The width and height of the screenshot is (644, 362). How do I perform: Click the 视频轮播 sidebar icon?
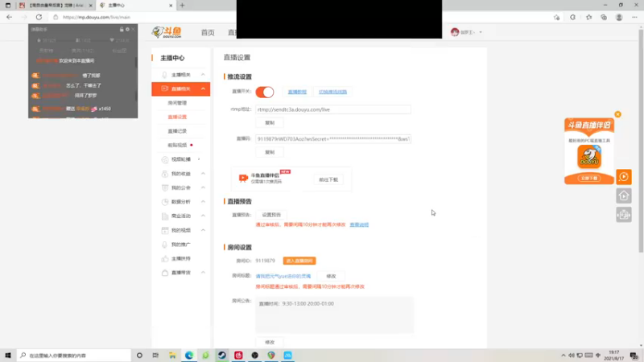(x=165, y=159)
